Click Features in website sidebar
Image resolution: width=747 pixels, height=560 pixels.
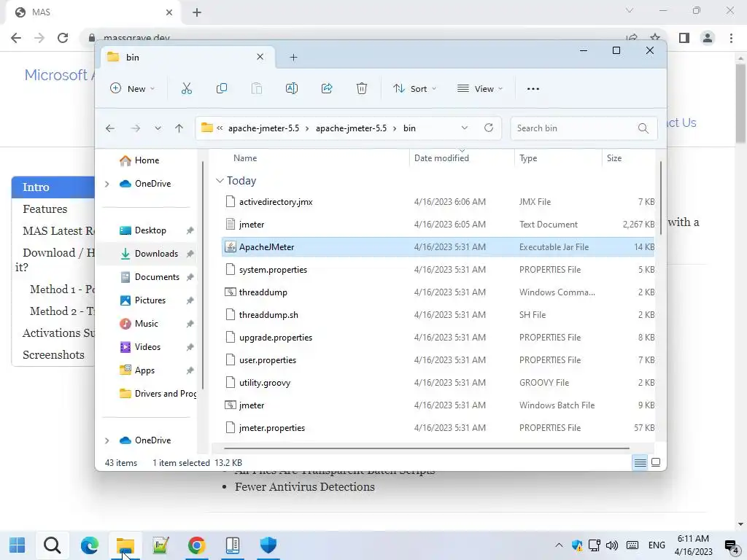point(44,209)
